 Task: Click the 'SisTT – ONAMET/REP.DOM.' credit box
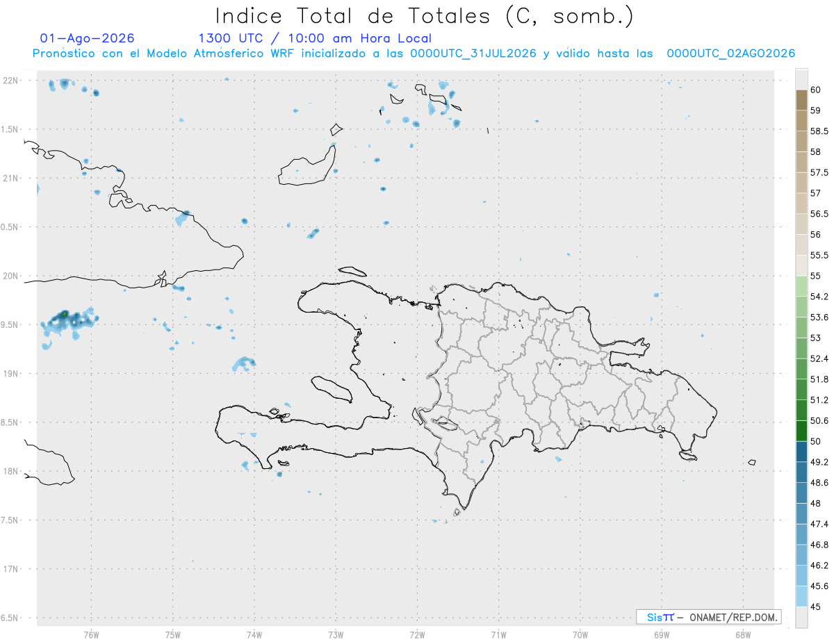(x=709, y=617)
